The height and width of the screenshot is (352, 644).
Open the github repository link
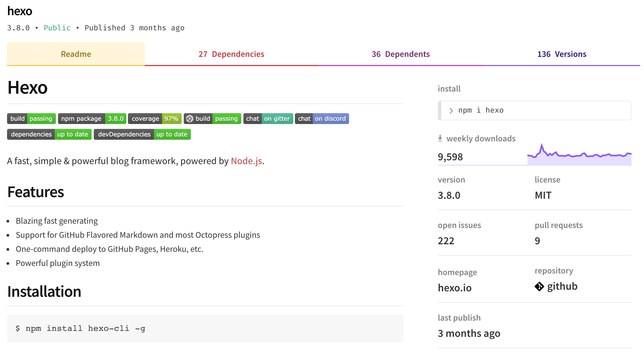pyautogui.click(x=562, y=286)
